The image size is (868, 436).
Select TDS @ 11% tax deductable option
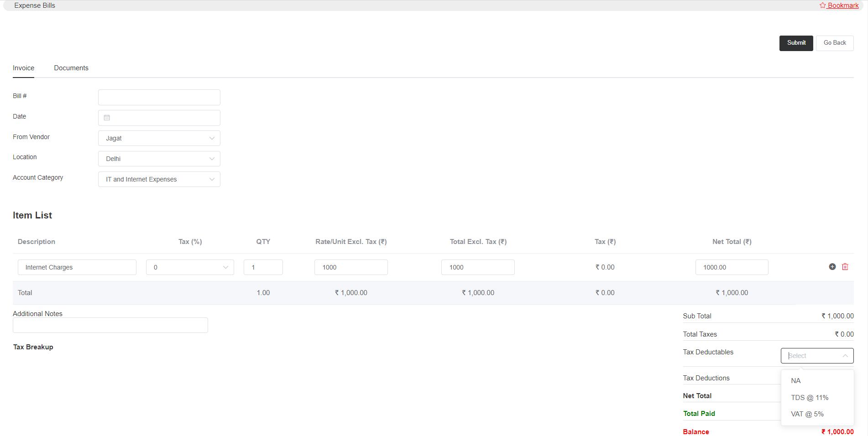click(810, 397)
